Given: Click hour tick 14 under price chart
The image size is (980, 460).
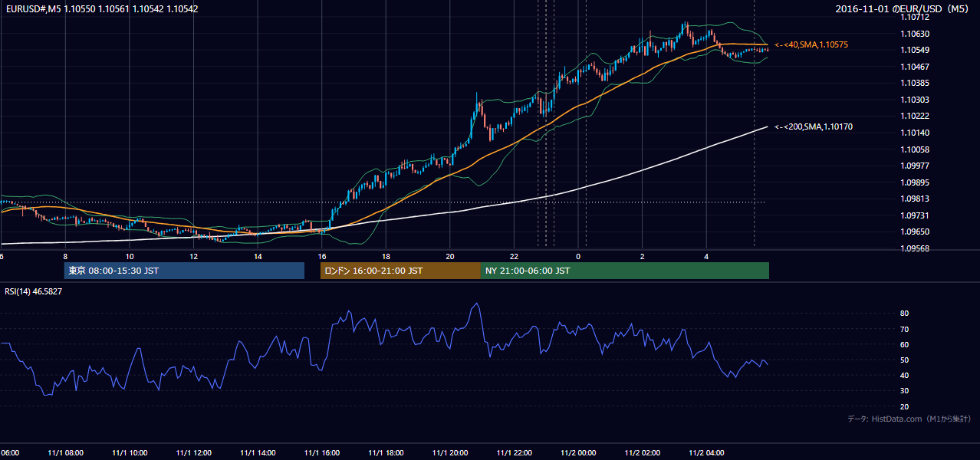Looking at the screenshot, I should point(258,256).
